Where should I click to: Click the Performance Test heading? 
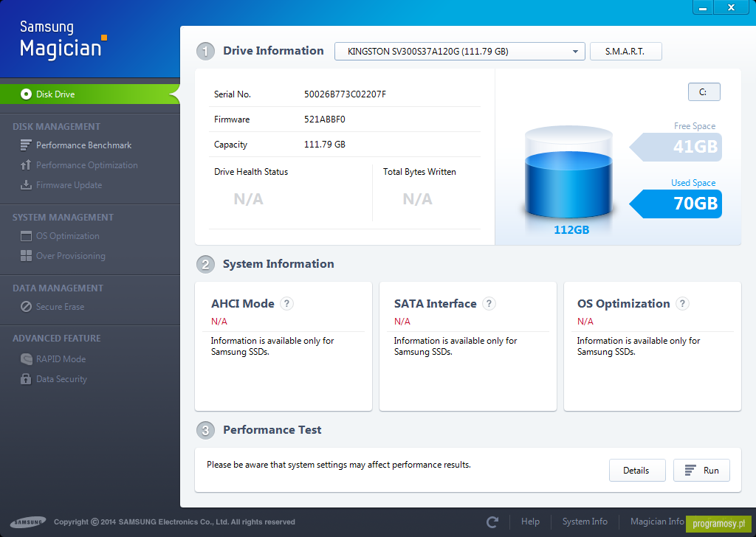(272, 429)
